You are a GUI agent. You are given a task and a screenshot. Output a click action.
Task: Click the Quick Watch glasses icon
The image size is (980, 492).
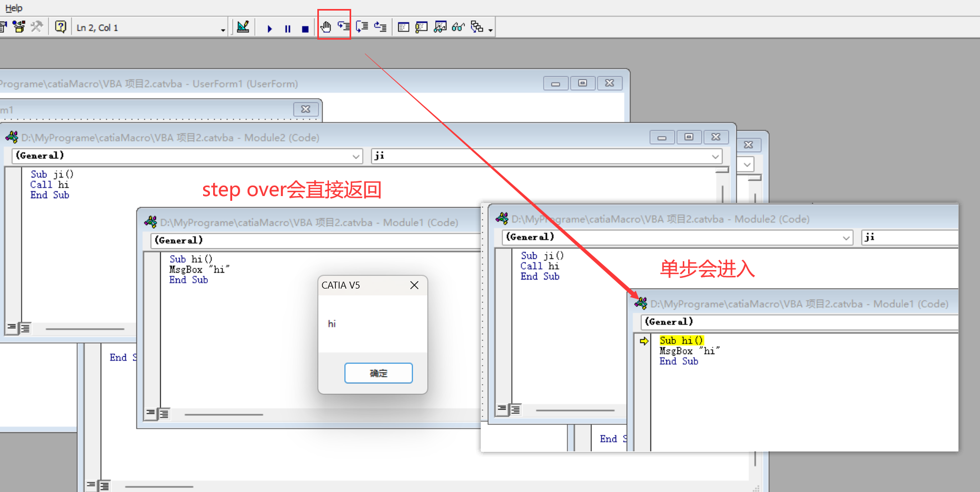pyautogui.click(x=459, y=27)
